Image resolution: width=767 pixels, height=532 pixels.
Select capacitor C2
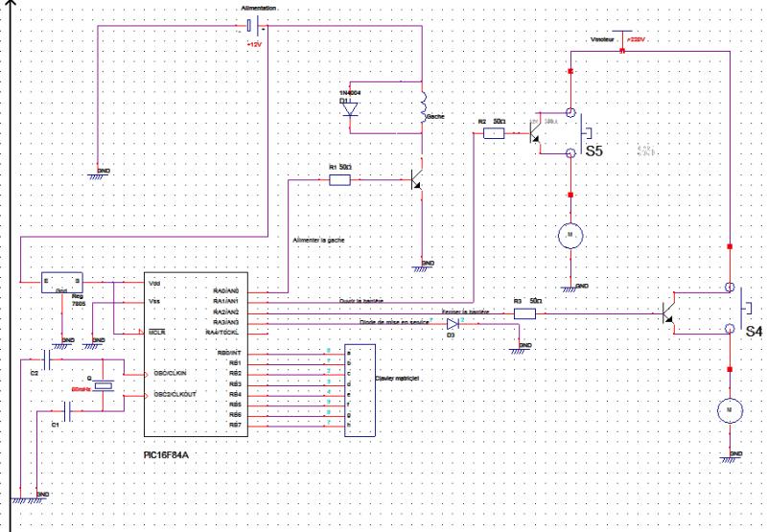tap(47, 359)
